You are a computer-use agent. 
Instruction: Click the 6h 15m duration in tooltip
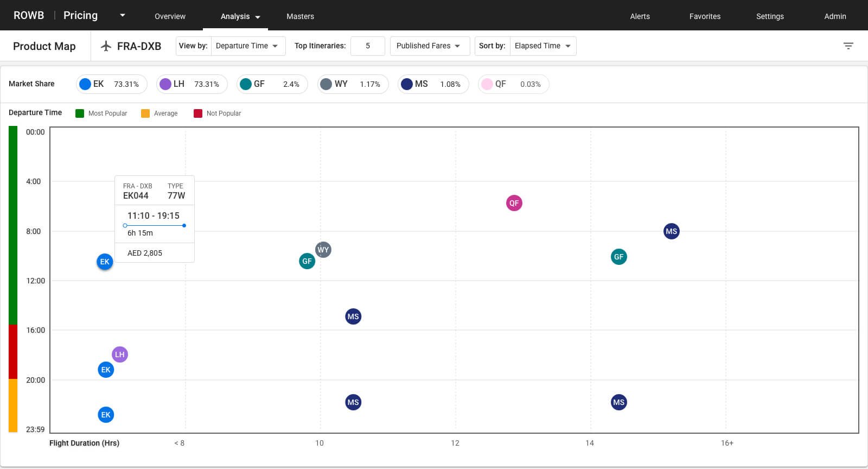click(140, 233)
